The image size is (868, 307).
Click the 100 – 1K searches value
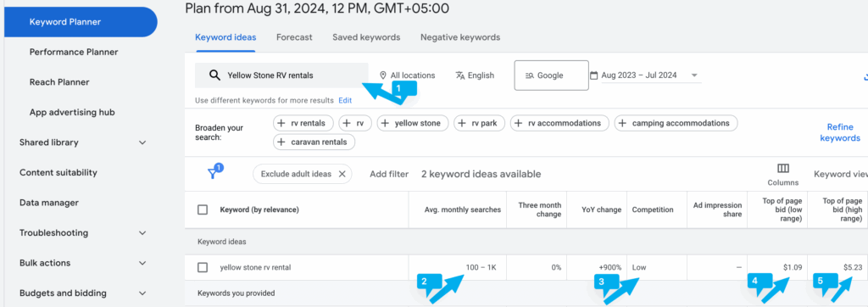tap(481, 268)
